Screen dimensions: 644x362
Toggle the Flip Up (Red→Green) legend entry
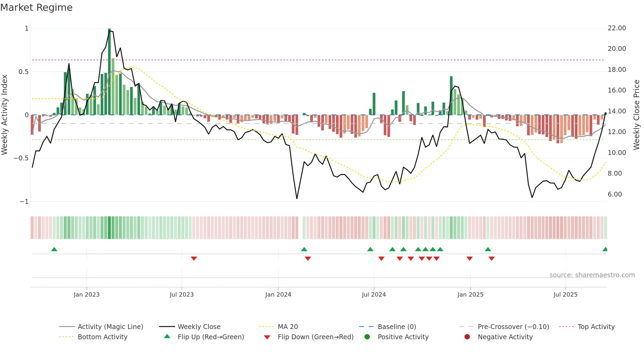click(x=204, y=337)
